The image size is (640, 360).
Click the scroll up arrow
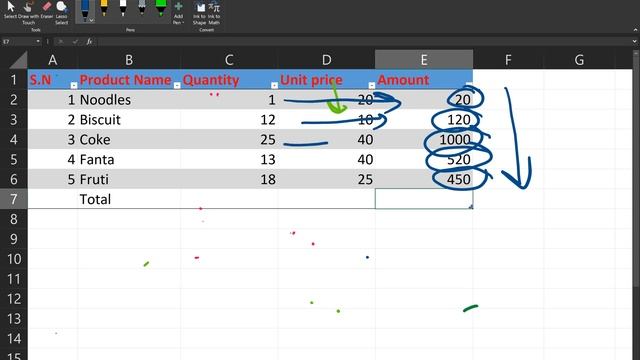[x=636, y=53]
